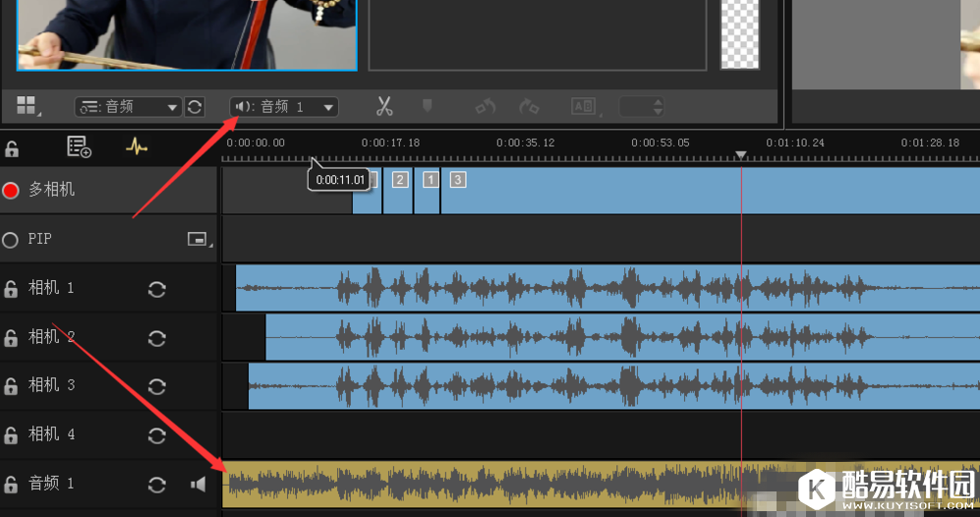
Task: Mute the 音频 1 track speaker
Action: tap(199, 485)
